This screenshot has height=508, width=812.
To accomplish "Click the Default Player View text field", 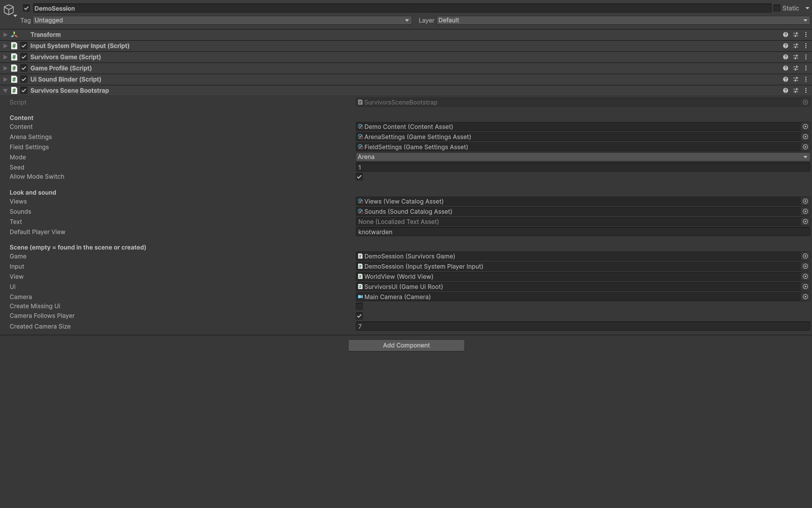I will click(x=583, y=232).
